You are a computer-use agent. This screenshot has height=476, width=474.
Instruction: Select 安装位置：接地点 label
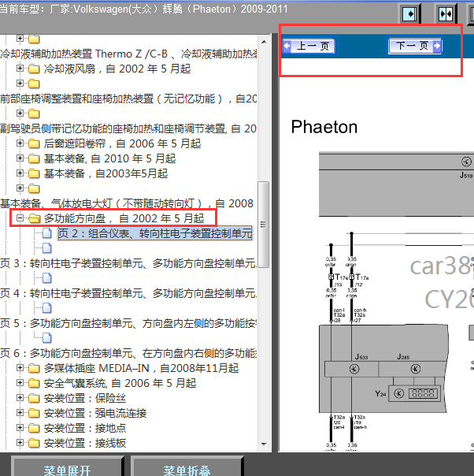coord(85,429)
